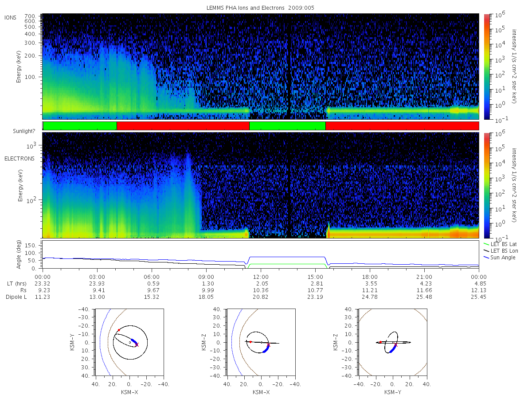
Task: Click the ion intensity color bar
Action: click(x=486, y=66)
